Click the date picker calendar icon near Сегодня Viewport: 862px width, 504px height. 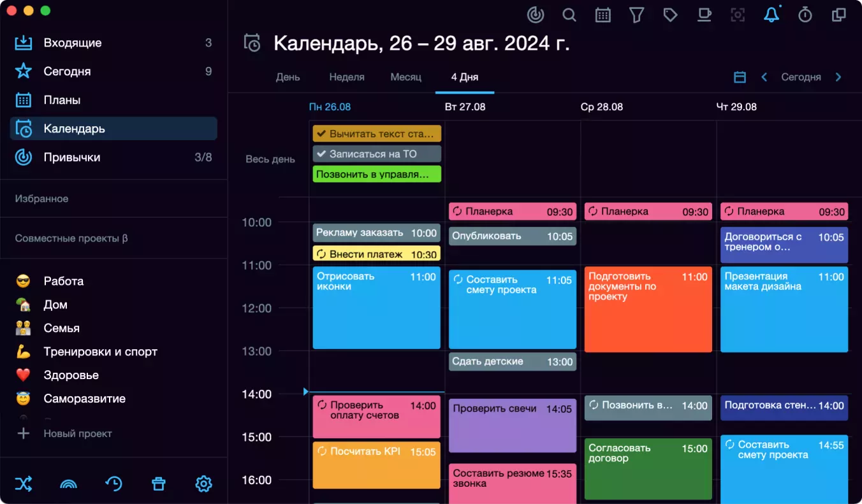740,77
